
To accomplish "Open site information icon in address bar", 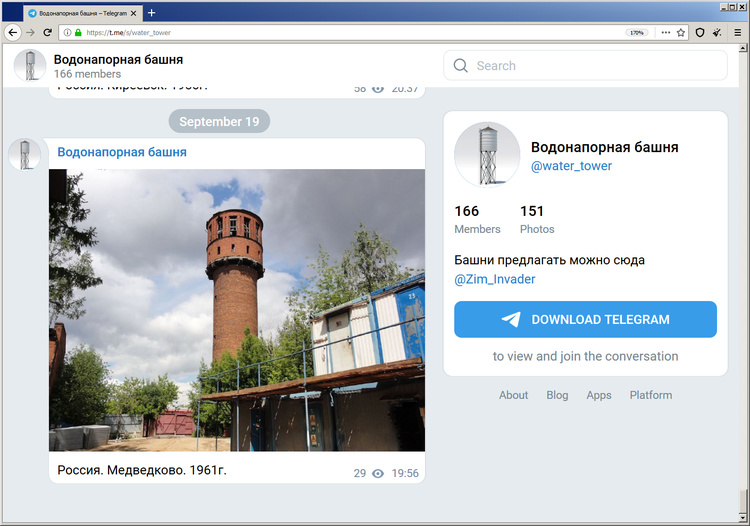I will tap(67, 33).
